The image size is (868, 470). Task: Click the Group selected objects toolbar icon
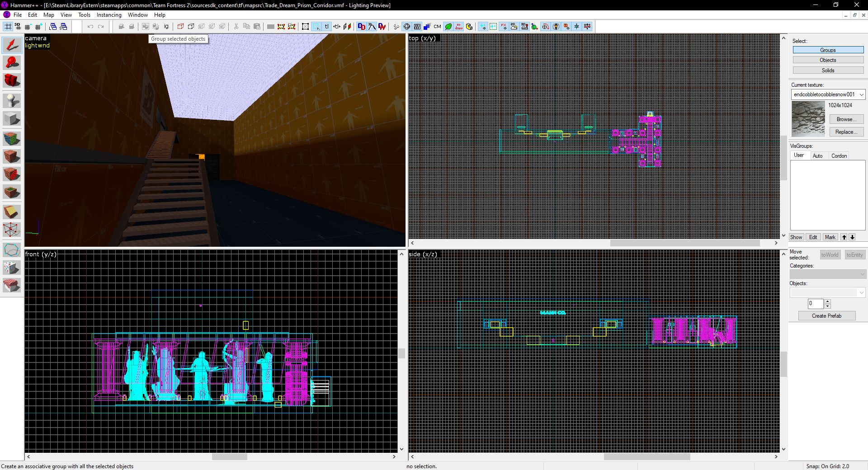(146, 26)
